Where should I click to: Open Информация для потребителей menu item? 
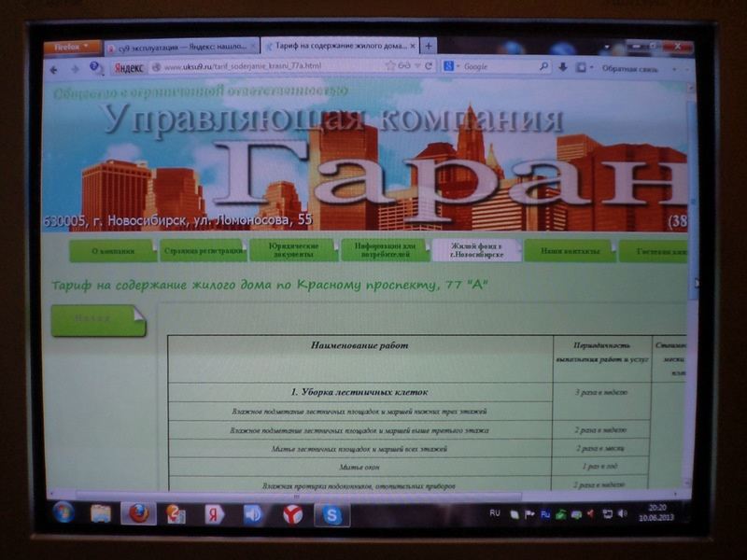click(385, 250)
